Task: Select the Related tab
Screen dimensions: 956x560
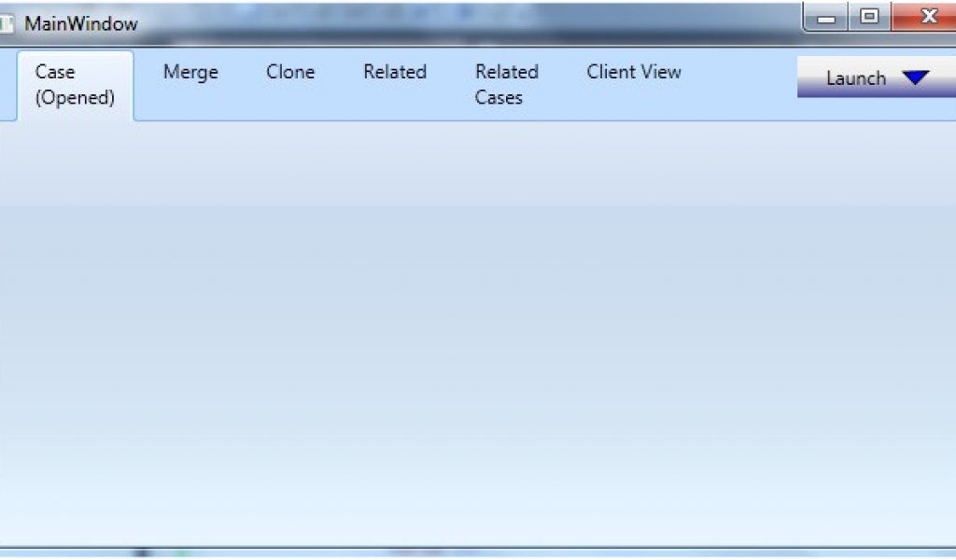Action: point(394,72)
